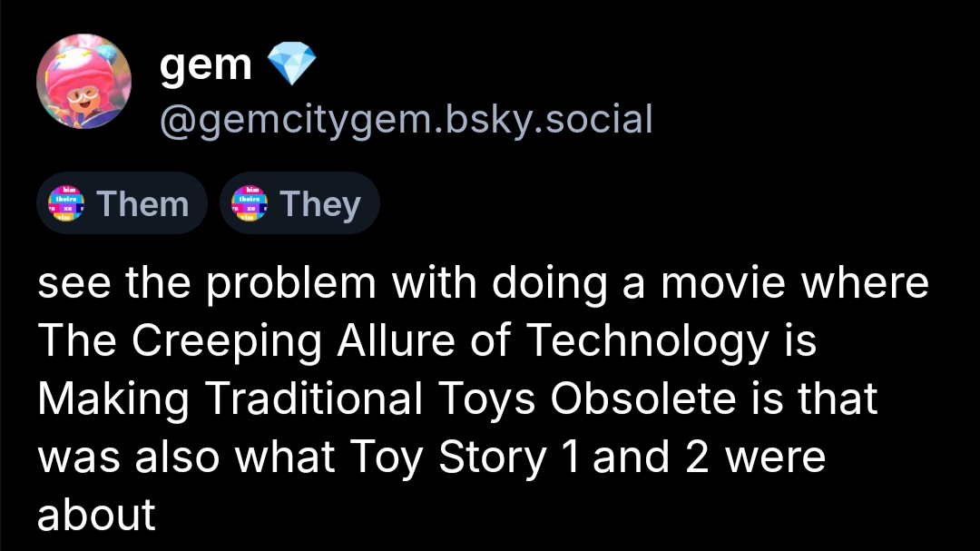Click the last word "about" in the post
The width and height of the screenshot is (980, 551).
coord(96,513)
